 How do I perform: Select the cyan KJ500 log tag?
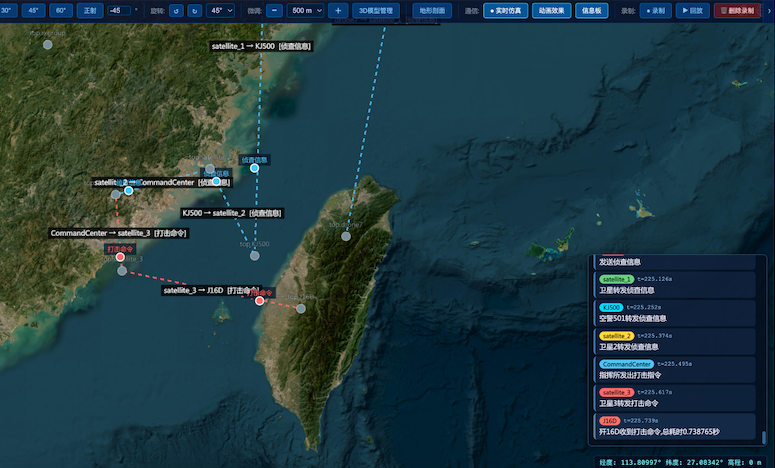pos(611,307)
